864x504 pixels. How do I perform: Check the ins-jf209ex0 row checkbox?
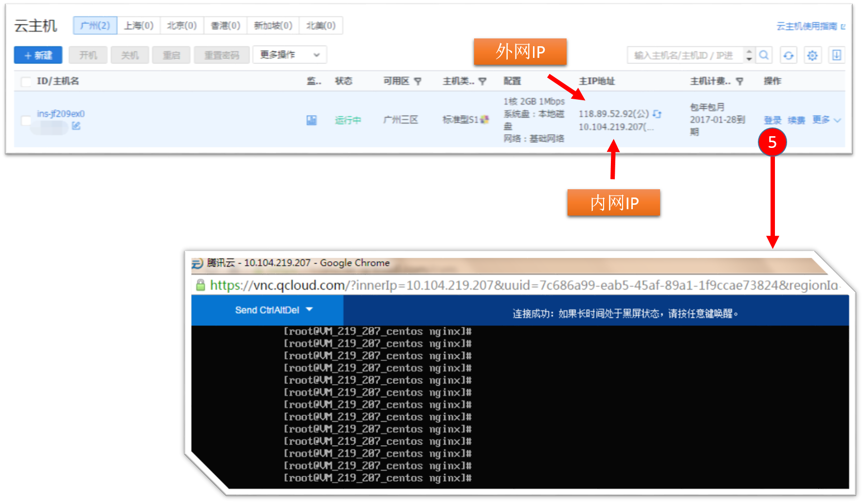[26, 120]
